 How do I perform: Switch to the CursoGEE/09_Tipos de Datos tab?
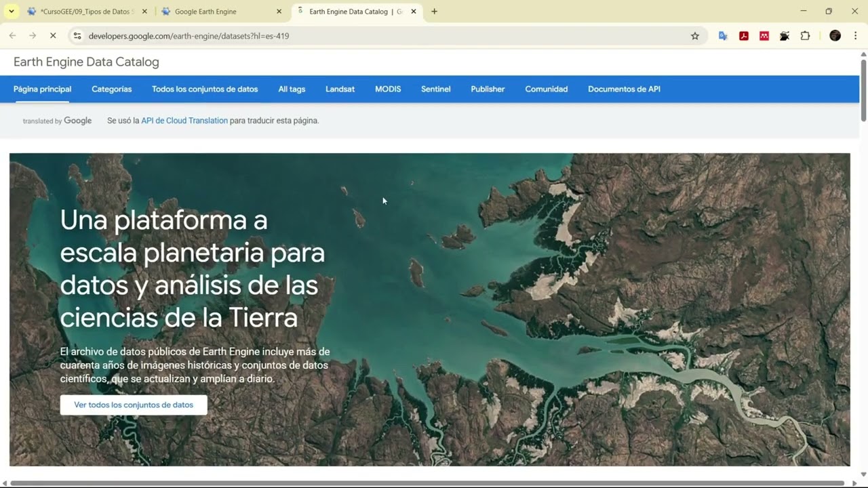tap(87, 12)
